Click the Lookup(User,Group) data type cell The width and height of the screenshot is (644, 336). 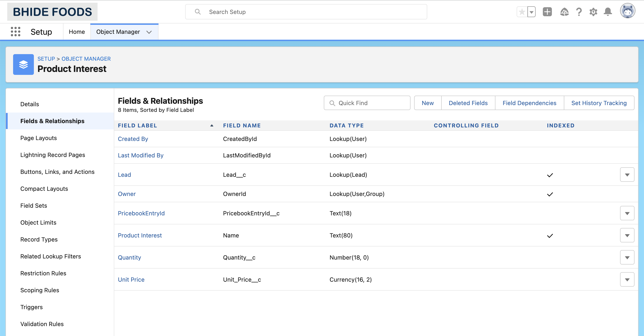click(357, 194)
